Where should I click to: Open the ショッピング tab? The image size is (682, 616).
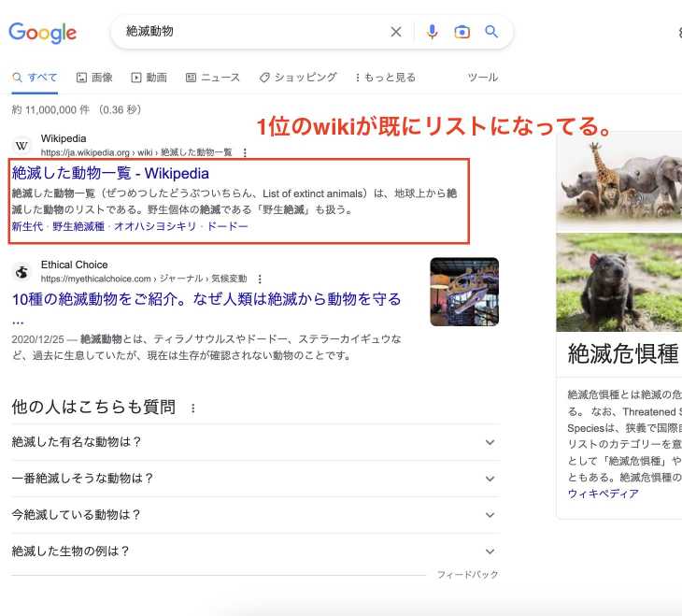point(298,78)
